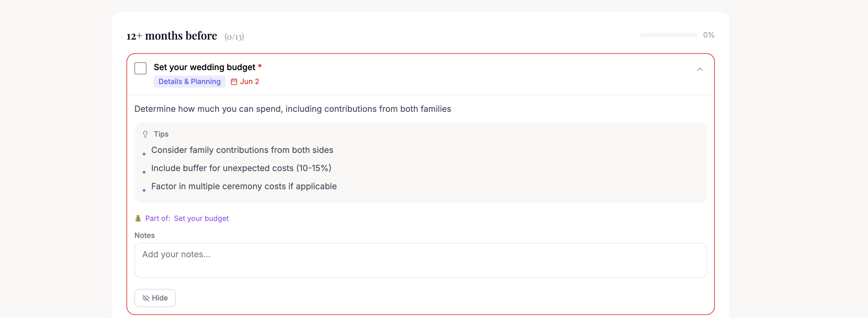
Task: Click the calendar icon next to Jun 2
Action: click(234, 81)
